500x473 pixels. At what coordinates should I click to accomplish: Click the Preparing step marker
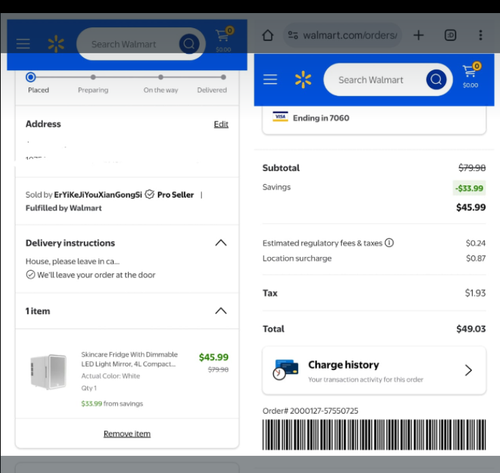pyautogui.click(x=93, y=77)
